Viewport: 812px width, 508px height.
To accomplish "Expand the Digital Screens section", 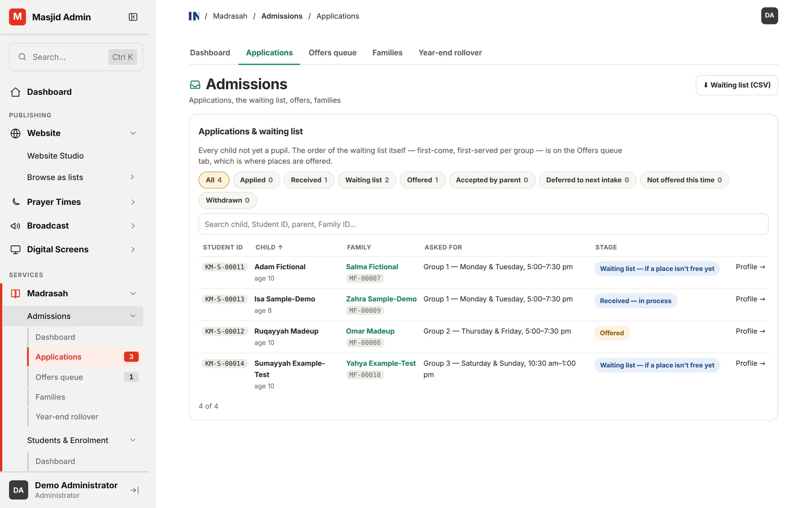I will click(x=133, y=249).
